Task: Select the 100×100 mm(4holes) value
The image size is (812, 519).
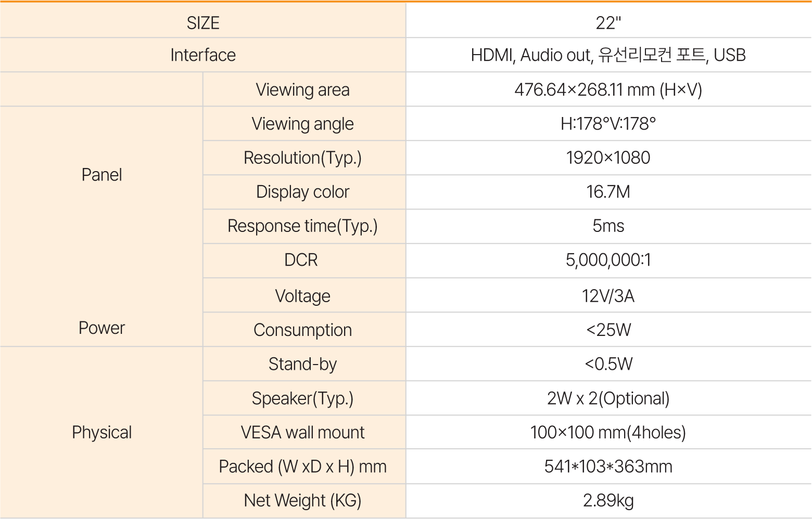Action: point(608,432)
